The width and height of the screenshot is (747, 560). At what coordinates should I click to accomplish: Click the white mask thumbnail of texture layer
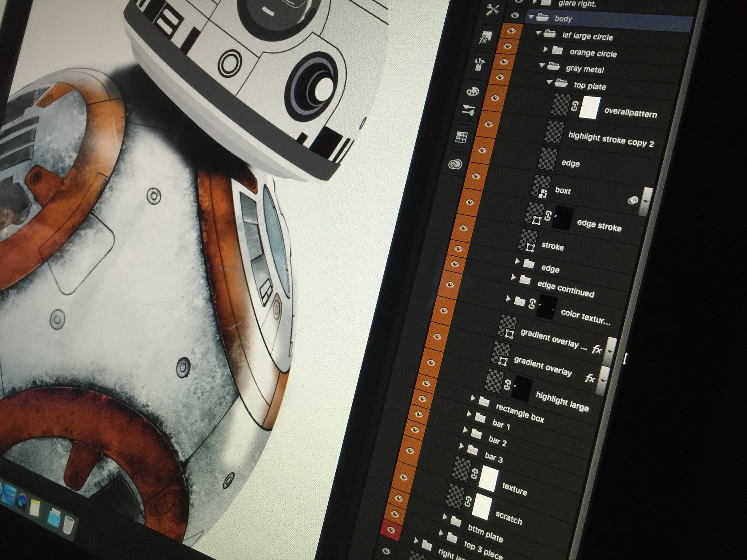coord(489,479)
